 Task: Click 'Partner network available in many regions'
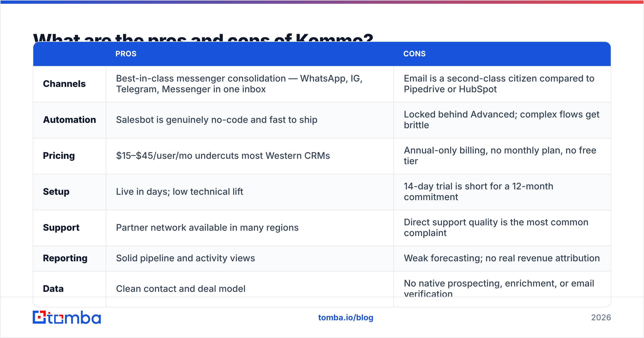pos(207,228)
